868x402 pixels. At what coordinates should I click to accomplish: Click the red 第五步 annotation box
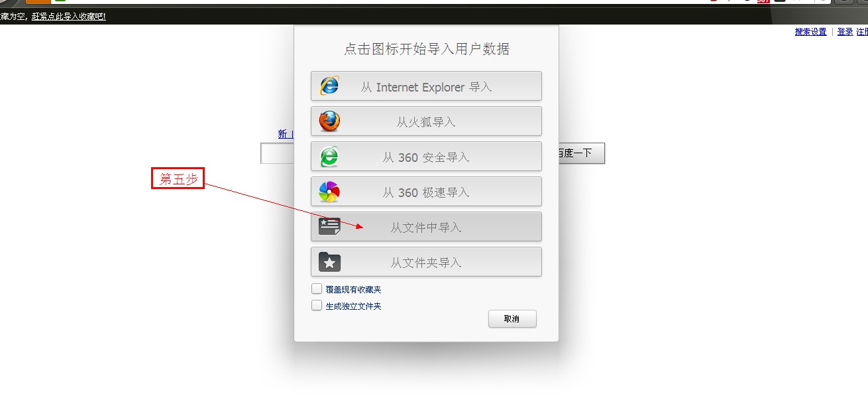[178, 178]
